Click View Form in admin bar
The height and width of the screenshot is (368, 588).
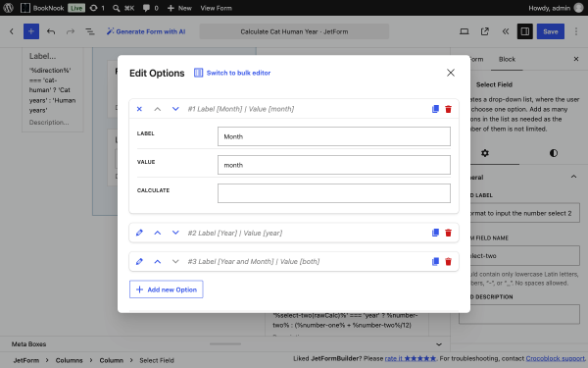216,8
